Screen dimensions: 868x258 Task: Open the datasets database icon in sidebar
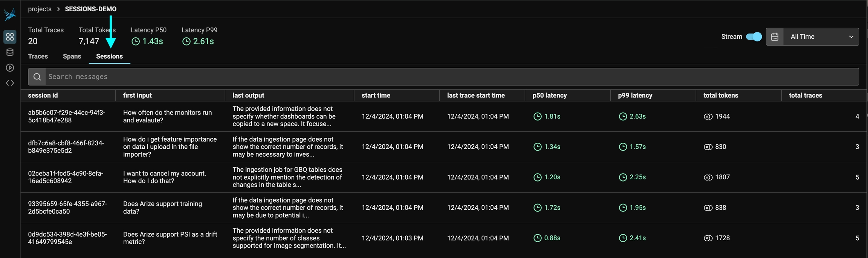pyautogui.click(x=10, y=52)
